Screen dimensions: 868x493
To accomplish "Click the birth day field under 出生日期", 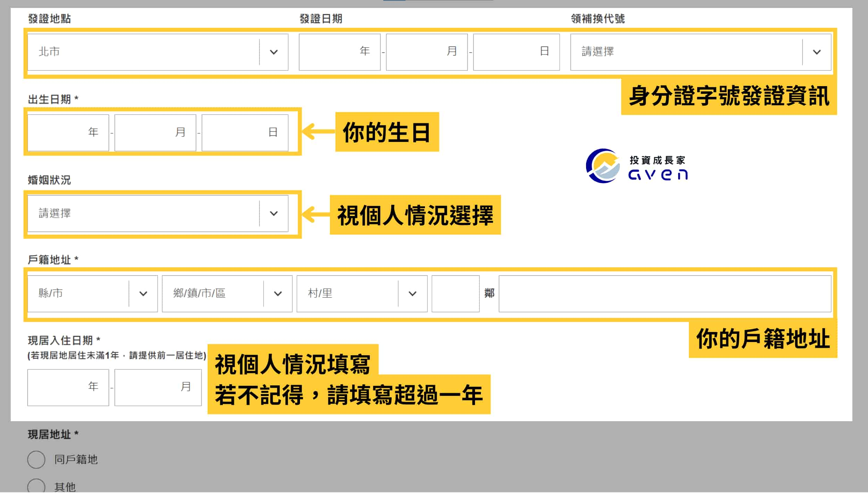I will (245, 133).
